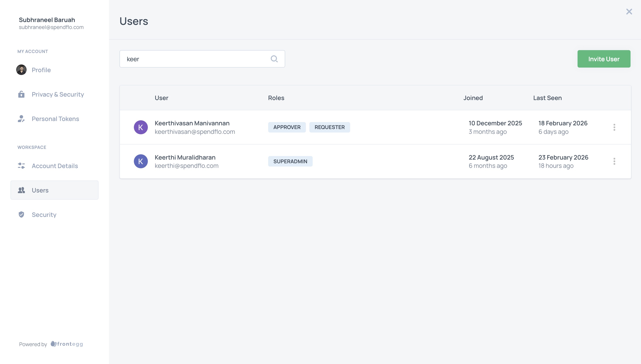The width and height of the screenshot is (641, 364).
Task: Click the SUPERADMIN role badge
Action: (x=290, y=161)
